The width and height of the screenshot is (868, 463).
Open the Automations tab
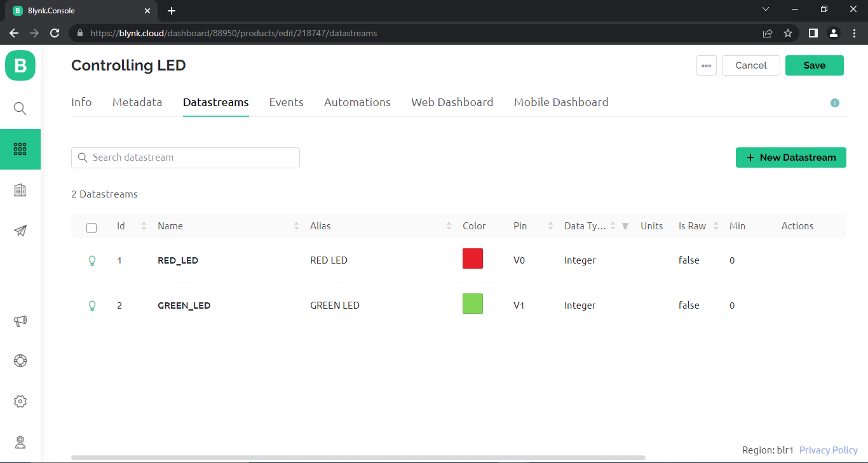point(357,102)
